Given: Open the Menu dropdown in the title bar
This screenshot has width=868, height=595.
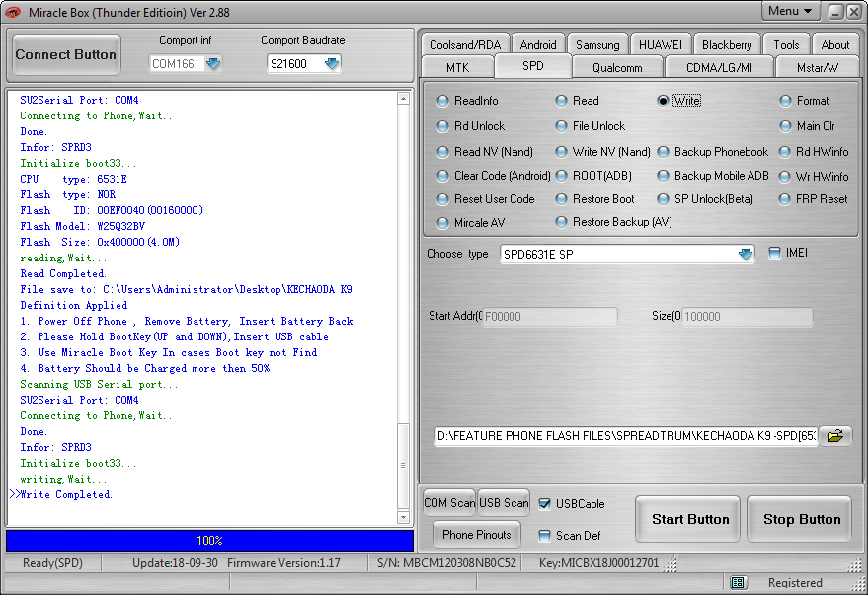Looking at the screenshot, I should [x=789, y=11].
